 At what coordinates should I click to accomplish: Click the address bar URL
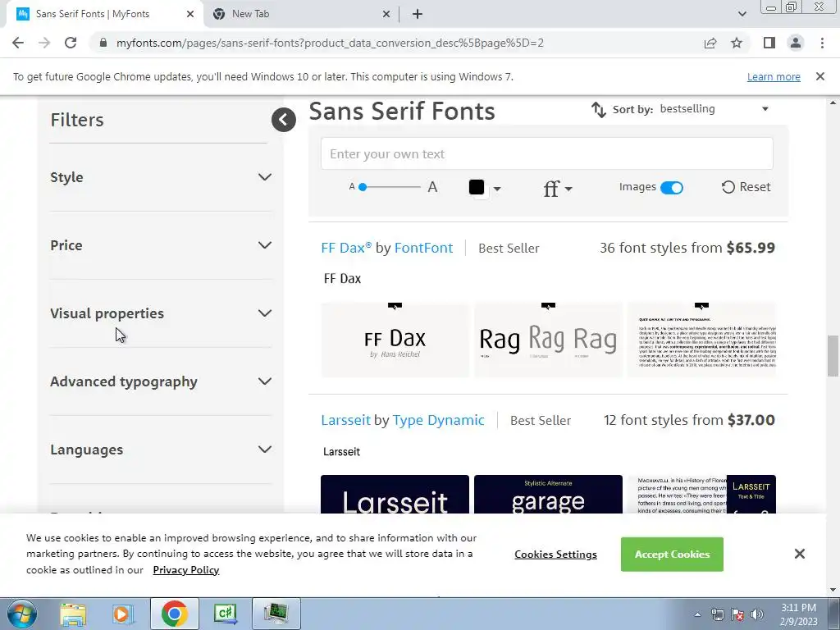(330, 43)
